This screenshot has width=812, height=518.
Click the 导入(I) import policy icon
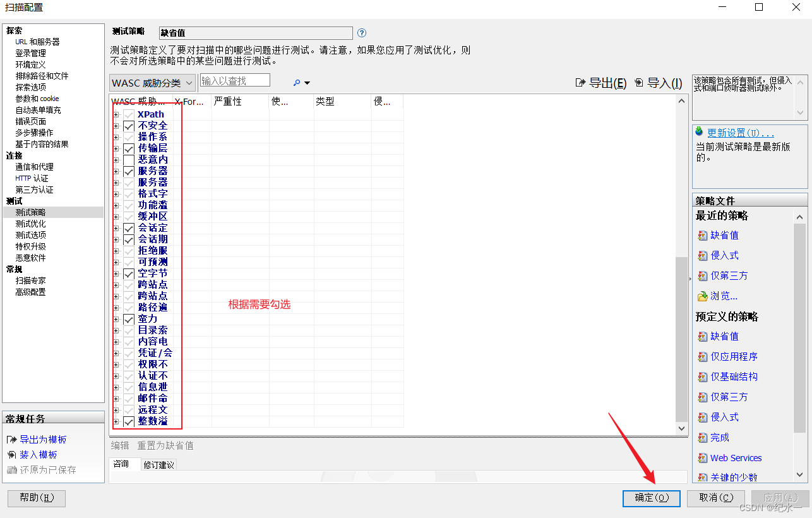(x=638, y=83)
